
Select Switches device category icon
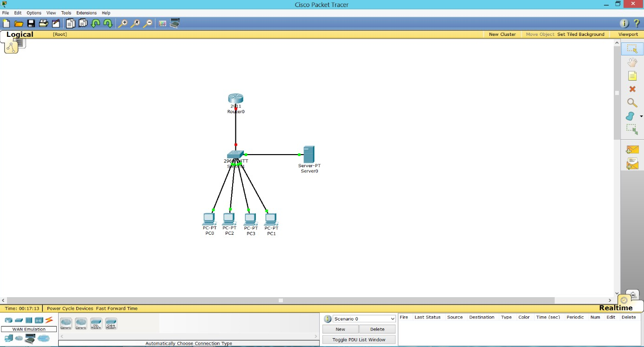(x=19, y=320)
